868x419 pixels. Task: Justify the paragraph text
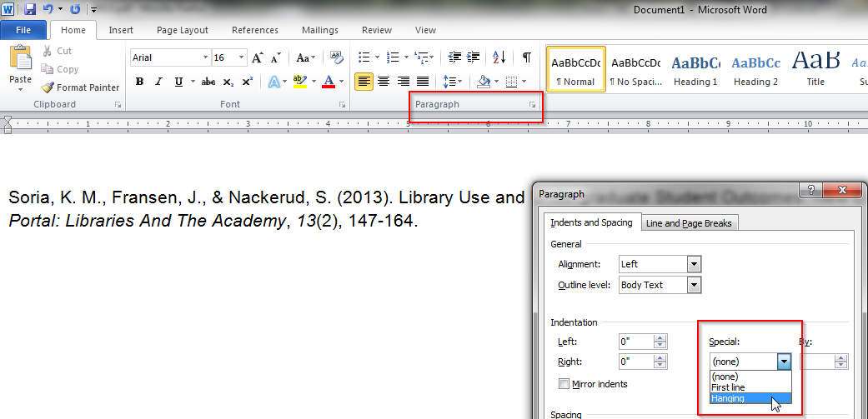tap(423, 82)
